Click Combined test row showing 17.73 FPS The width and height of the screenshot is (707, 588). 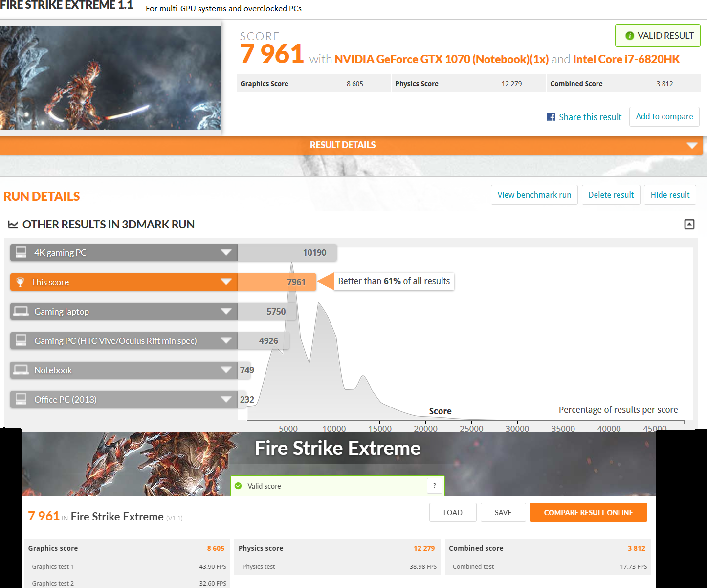pos(548,566)
